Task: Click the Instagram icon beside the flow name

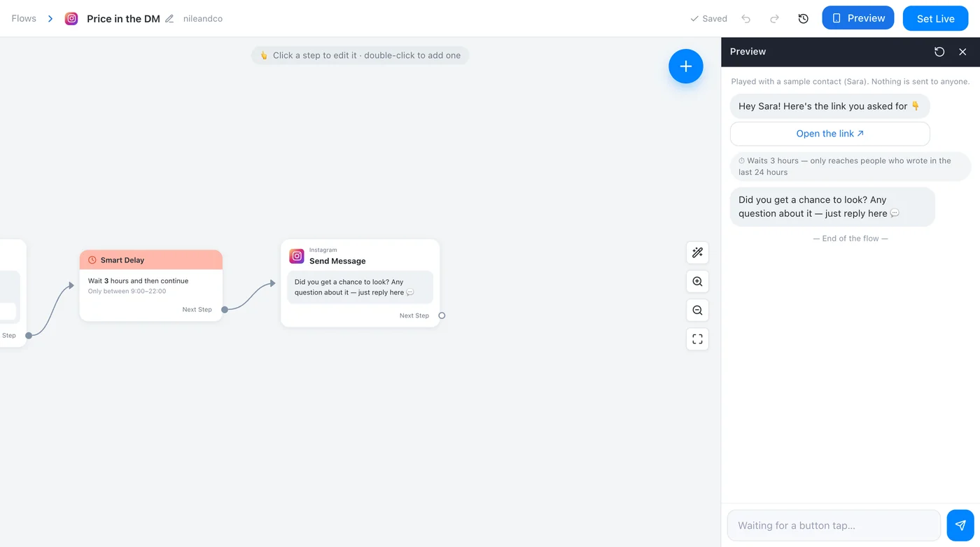Action: point(71,19)
